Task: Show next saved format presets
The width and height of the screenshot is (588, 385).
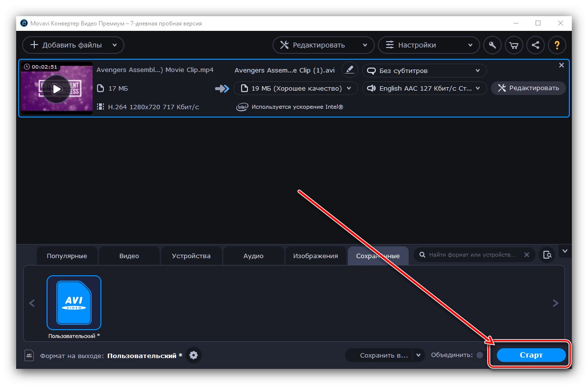Action: 556,303
